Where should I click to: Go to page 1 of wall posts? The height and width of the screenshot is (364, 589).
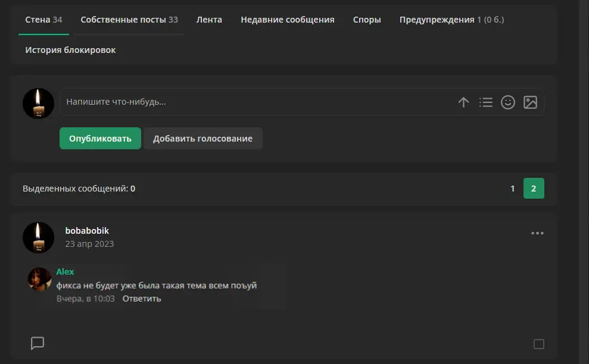point(512,189)
